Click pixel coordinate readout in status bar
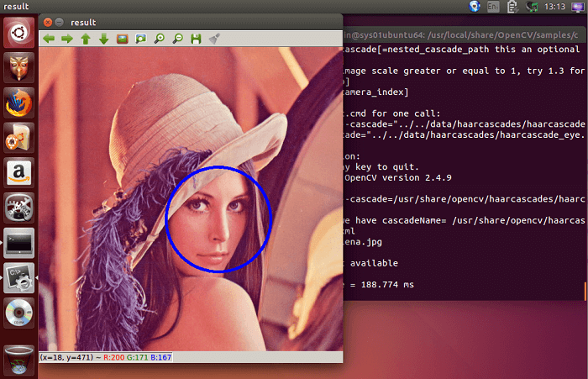The height and width of the screenshot is (379, 588). (66, 357)
